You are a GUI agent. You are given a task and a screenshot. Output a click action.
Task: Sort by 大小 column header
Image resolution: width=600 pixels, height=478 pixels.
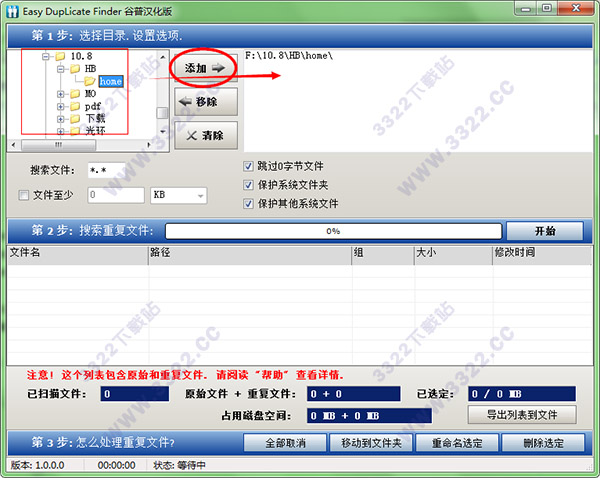pyautogui.click(x=453, y=255)
